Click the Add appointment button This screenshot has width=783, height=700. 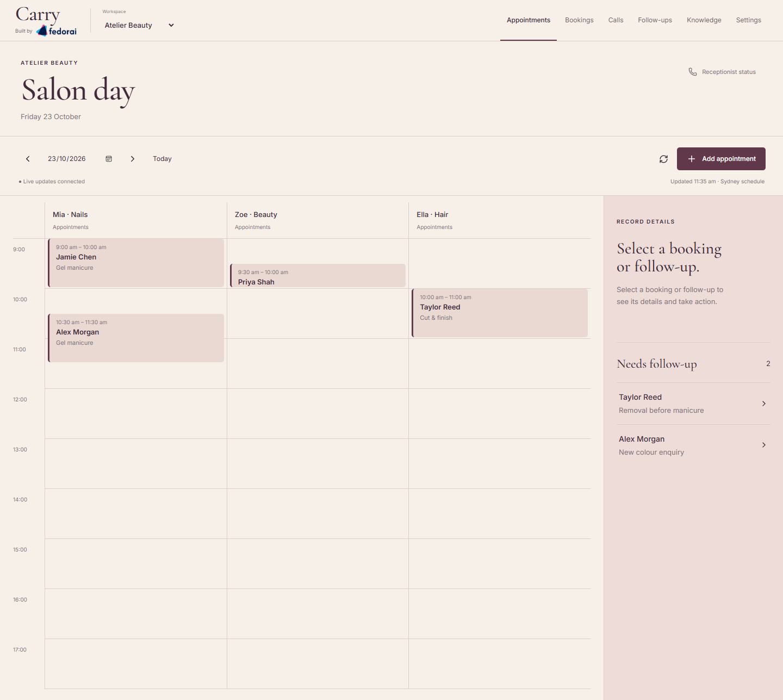pos(721,159)
